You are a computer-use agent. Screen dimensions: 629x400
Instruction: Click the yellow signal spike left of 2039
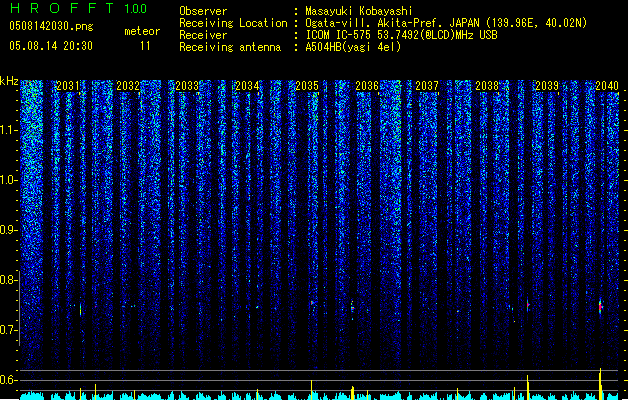click(528, 387)
